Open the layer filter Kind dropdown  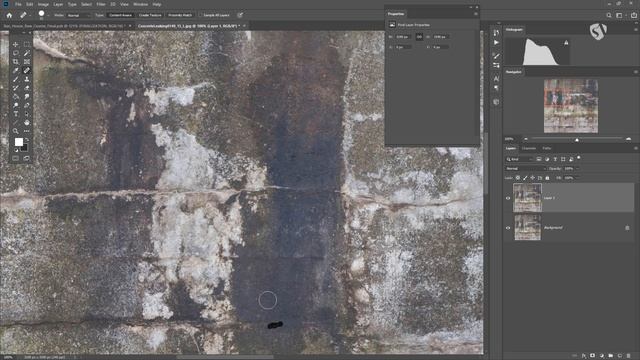pyautogui.click(x=520, y=159)
